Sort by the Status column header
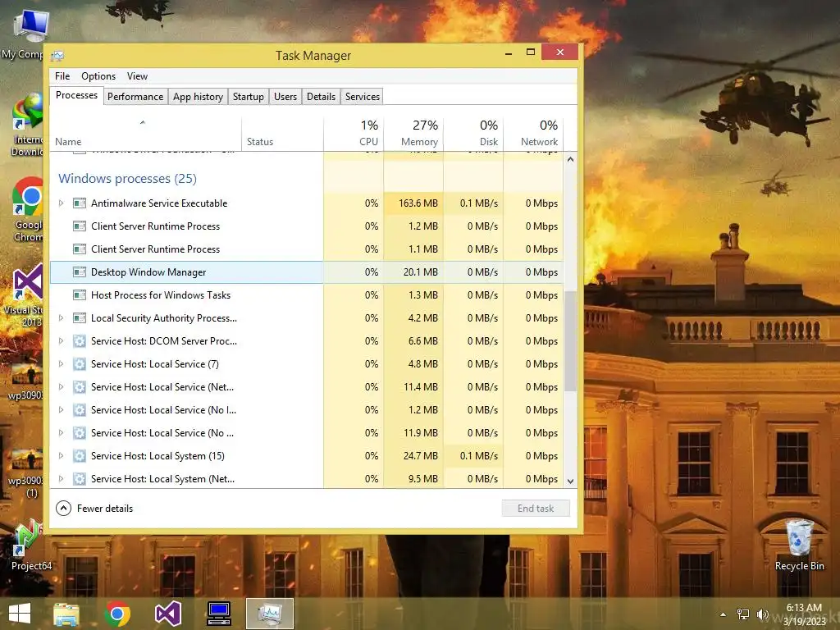The image size is (840, 630). [282, 133]
